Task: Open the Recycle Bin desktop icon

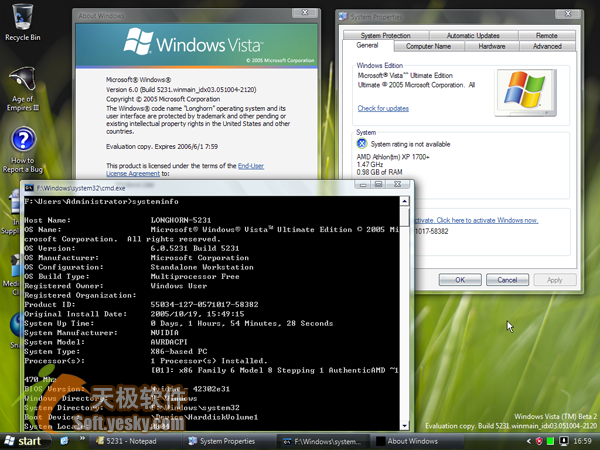Action: point(23,22)
